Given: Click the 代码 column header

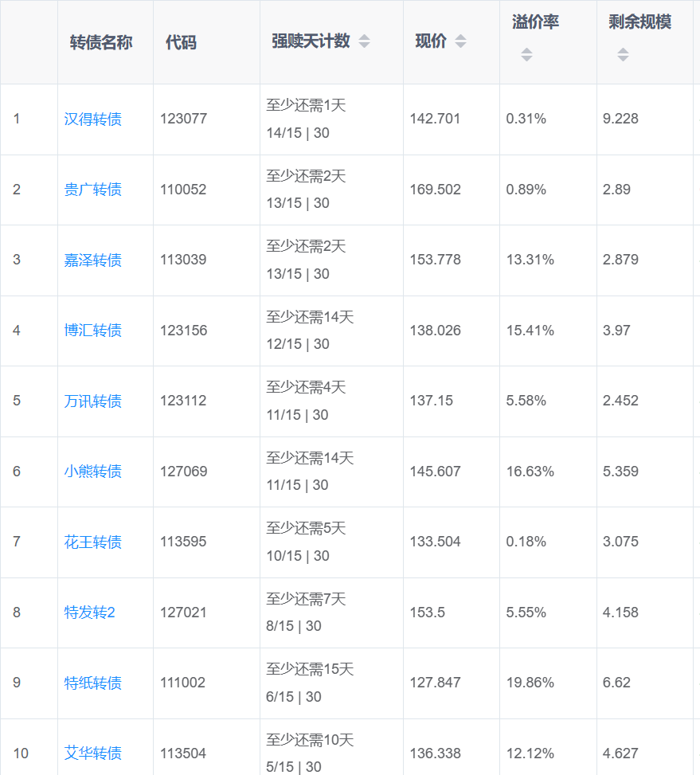Looking at the screenshot, I should point(181,42).
